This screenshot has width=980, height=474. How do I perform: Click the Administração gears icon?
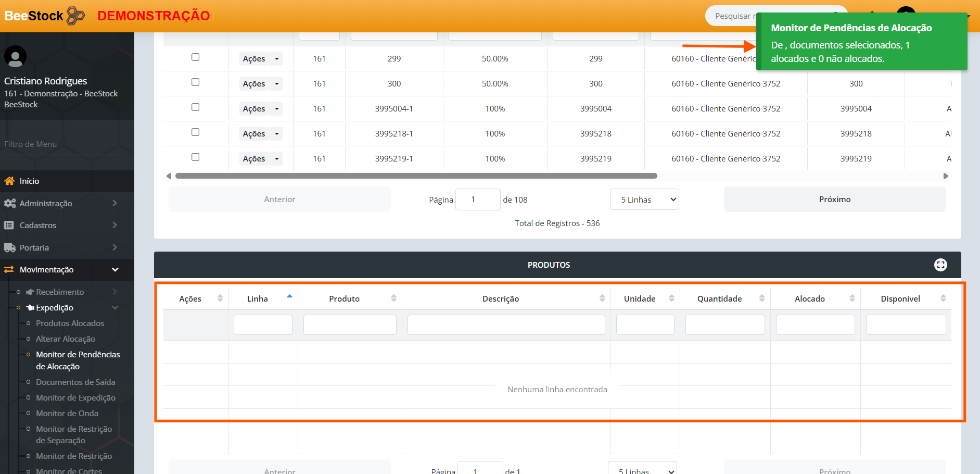[x=9, y=203]
